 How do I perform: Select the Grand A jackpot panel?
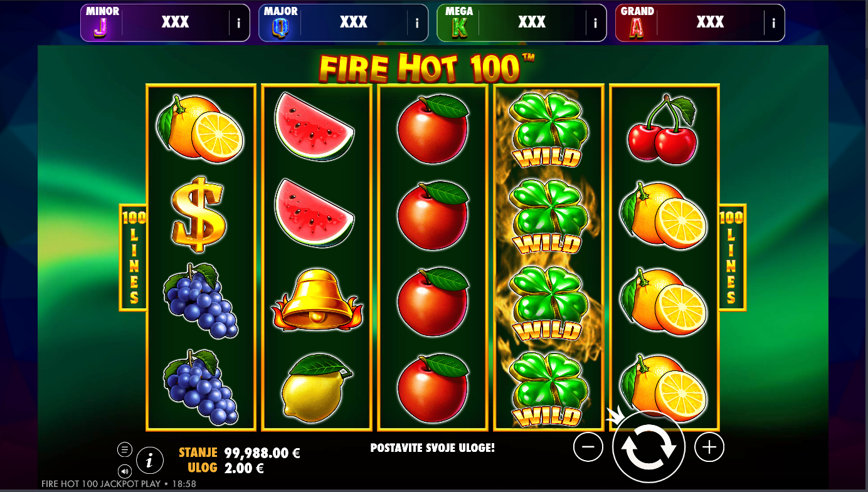pos(700,23)
